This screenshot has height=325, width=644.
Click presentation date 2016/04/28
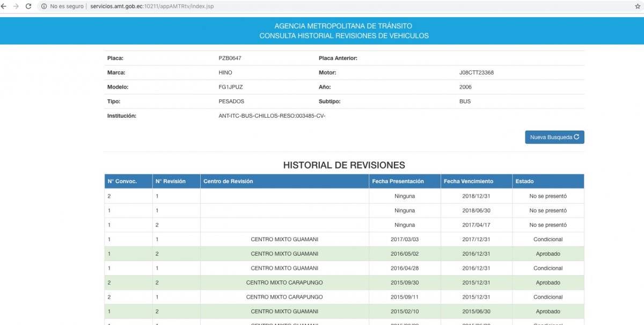tap(405, 268)
